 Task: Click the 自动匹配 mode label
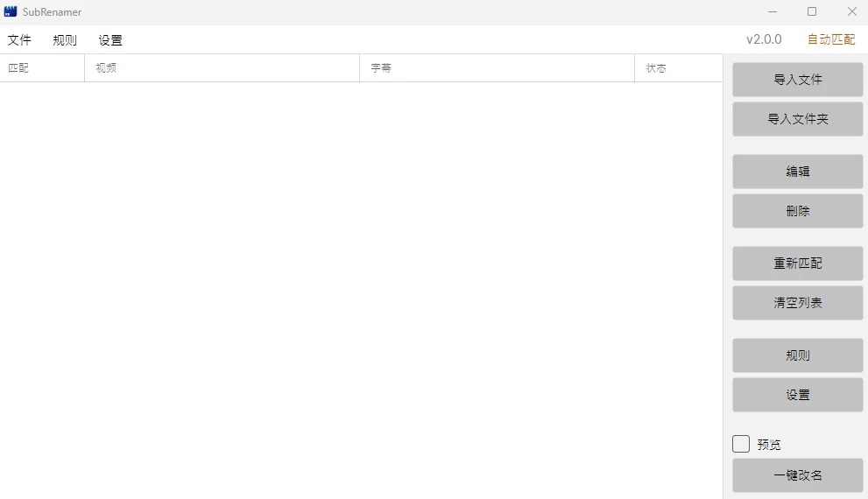click(x=830, y=39)
